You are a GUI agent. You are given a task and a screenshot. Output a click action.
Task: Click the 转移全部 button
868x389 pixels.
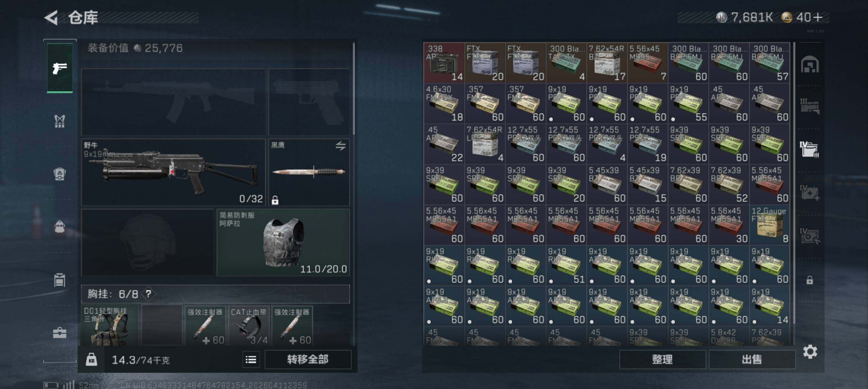tap(308, 359)
